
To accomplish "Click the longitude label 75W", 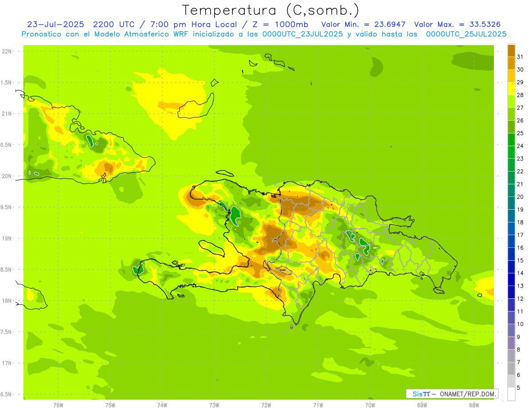I will (x=110, y=405).
